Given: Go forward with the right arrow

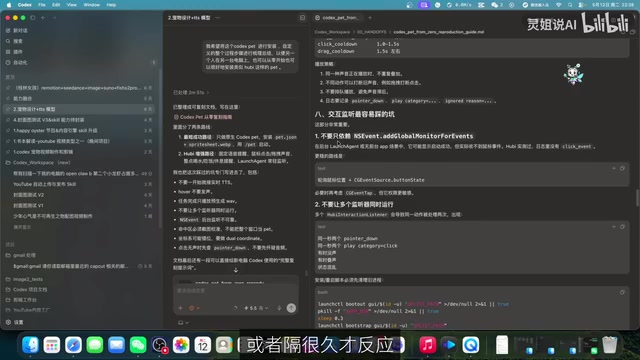Looking at the screenshot, I should [x=54, y=18].
